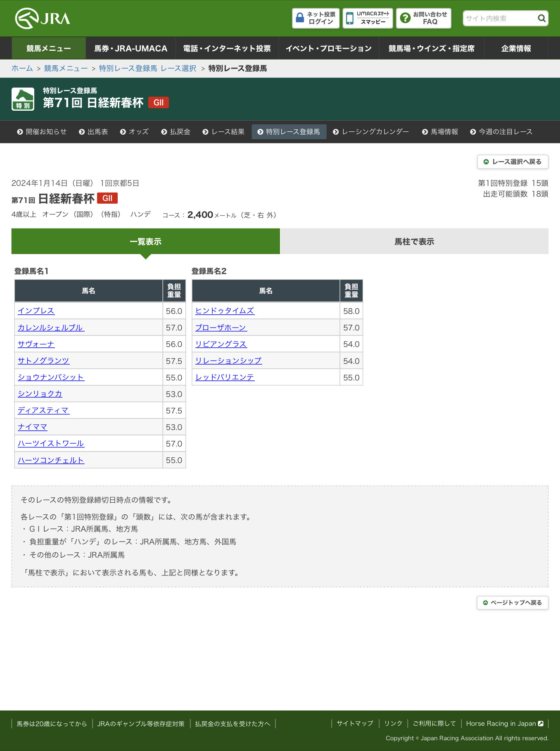Click the 第1回特別登録 15頭 count text
The image size is (560, 751).
(513, 183)
